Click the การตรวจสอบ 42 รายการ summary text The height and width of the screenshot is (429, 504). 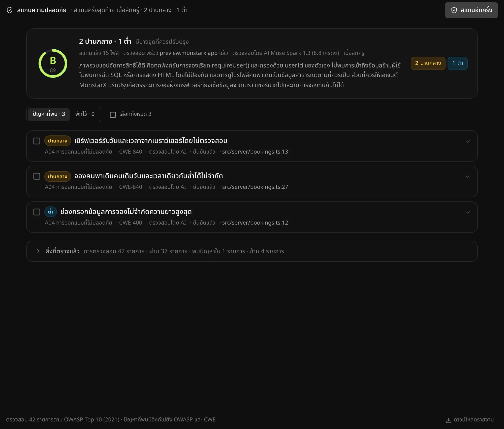coord(114,251)
